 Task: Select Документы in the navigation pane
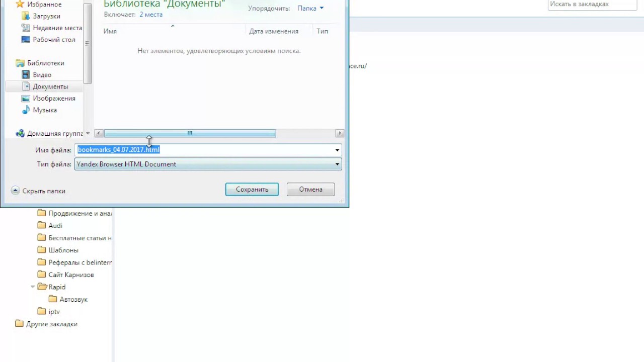[50, 86]
